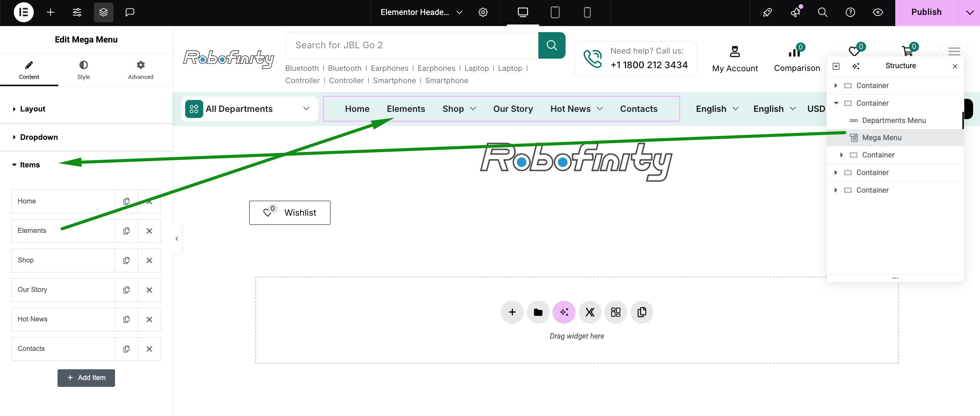Expand the first Container in the Structure panel
The height and width of the screenshot is (416, 980).
[x=836, y=85]
